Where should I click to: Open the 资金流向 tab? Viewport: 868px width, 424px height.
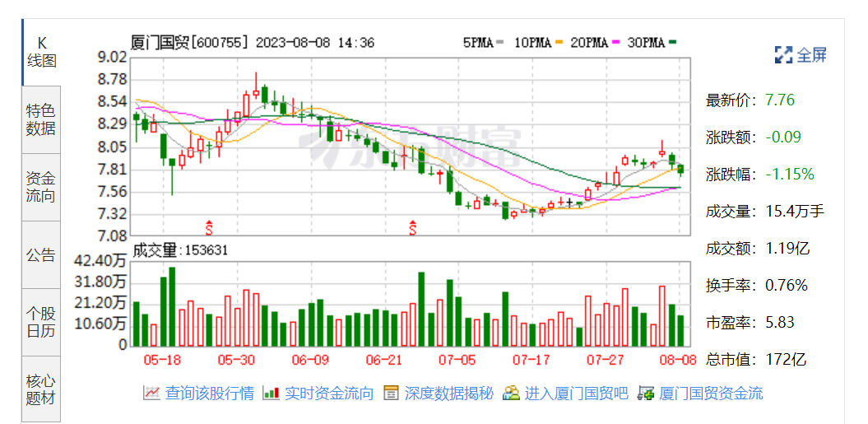(40, 187)
